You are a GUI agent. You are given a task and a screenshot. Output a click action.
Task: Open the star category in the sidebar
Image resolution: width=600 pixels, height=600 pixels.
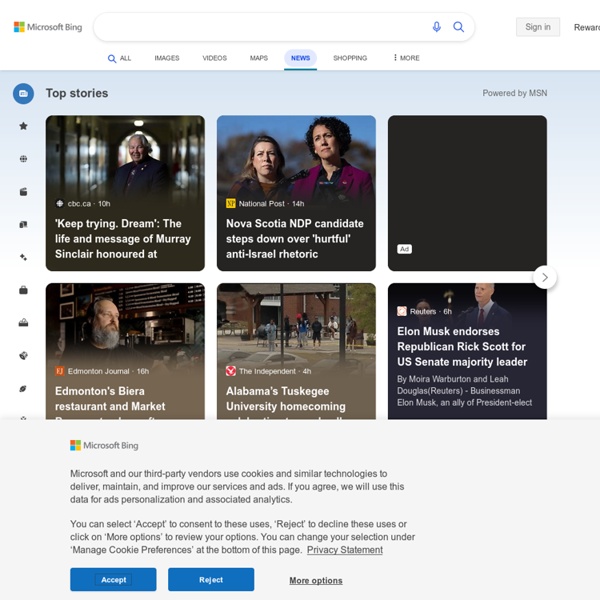23,126
